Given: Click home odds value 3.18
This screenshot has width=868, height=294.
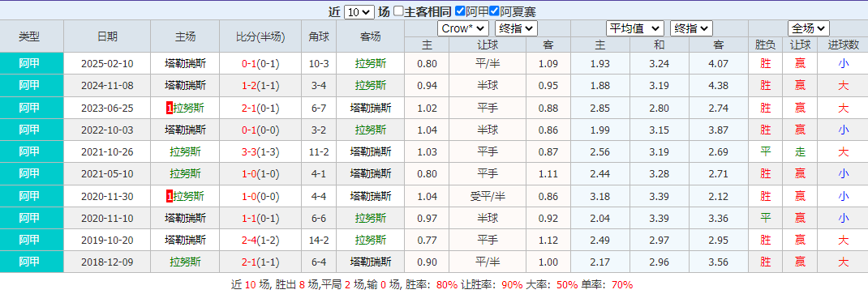Looking at the screenshot, I should pyautogui.click(x=600, y=196).
